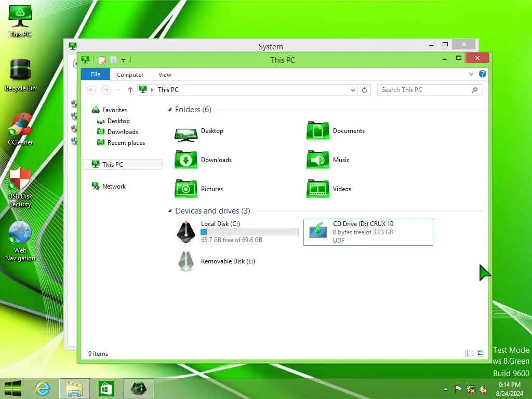532x399 pixels.
Task: Switch to the View ribbon tab
Action: coord(165,75)
